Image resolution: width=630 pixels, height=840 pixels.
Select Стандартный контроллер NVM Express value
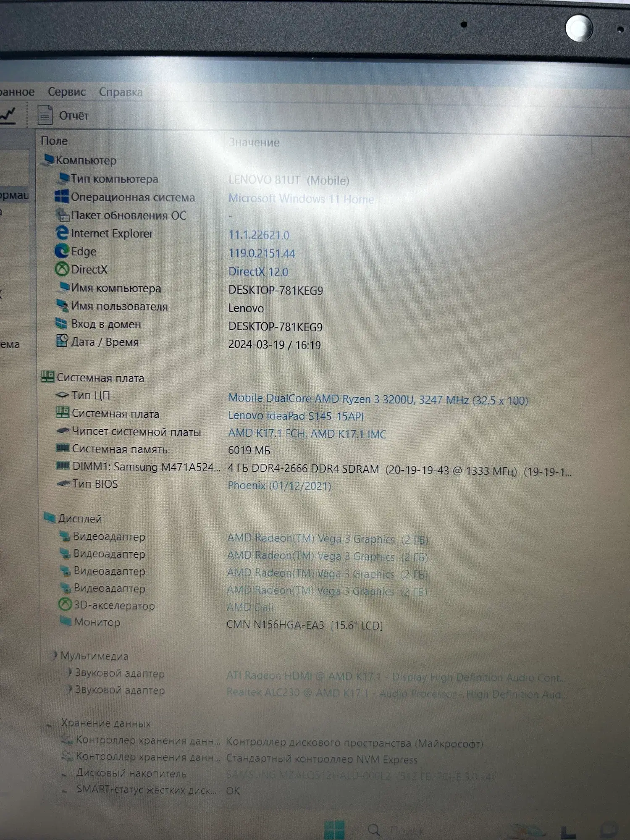pos(322,759)
